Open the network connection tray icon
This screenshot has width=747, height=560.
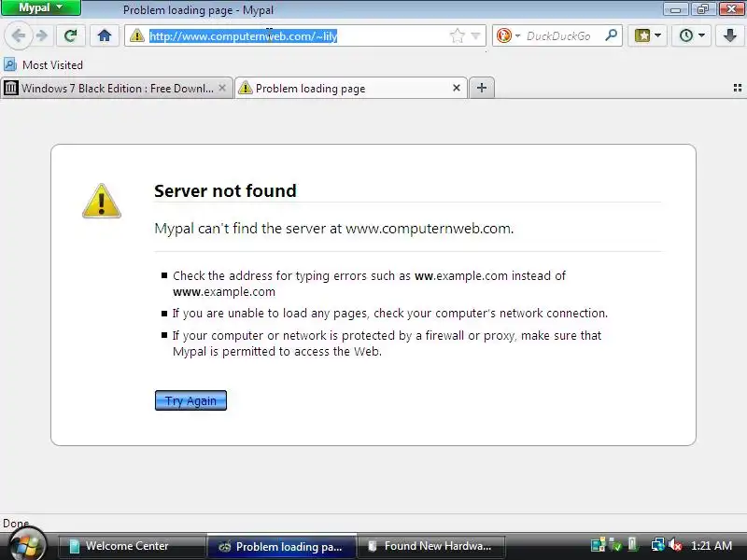[658, 545]
